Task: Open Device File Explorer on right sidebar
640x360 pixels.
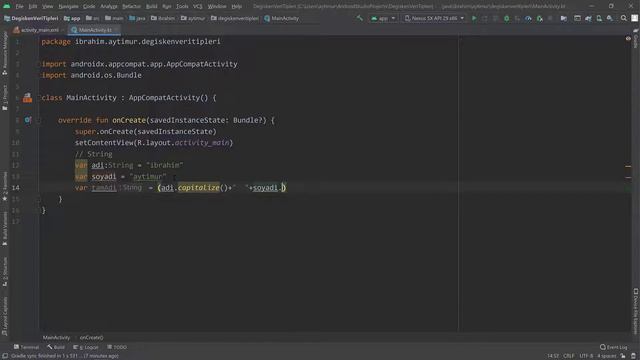Action: (636, 311)
